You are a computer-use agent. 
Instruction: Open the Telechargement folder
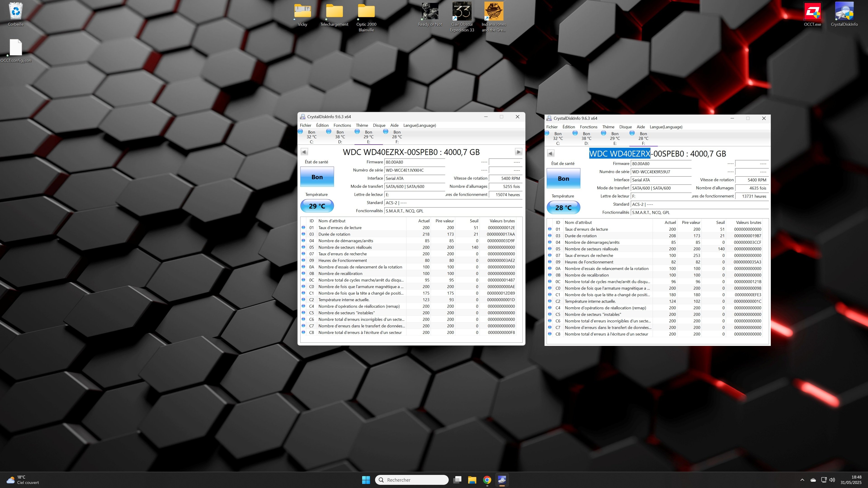point(334,14)
